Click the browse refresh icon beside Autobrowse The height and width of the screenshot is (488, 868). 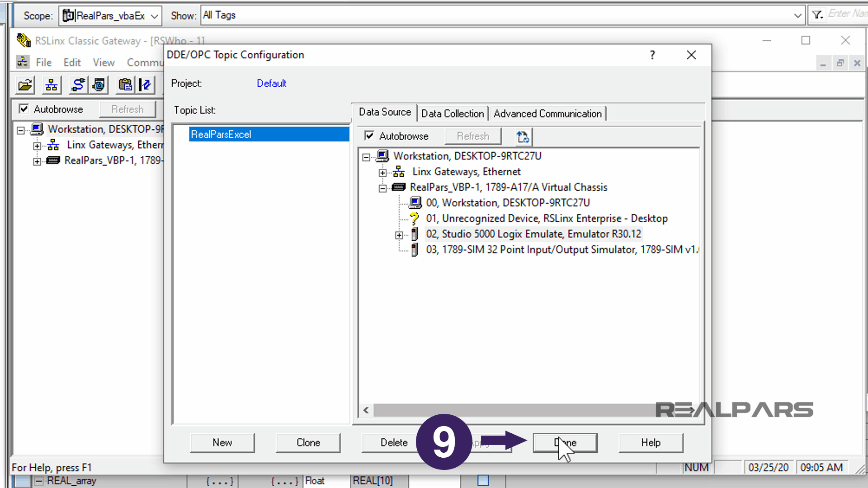coord(523,136)
